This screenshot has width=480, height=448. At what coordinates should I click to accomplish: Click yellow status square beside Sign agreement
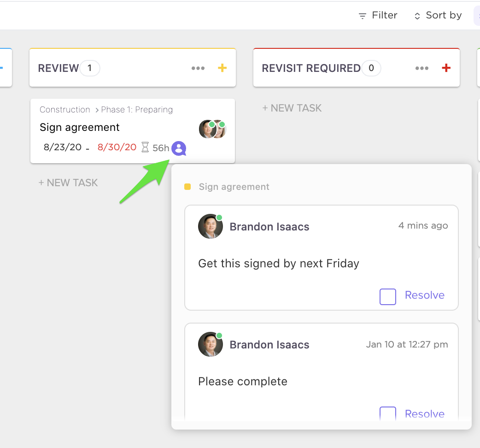187,187
